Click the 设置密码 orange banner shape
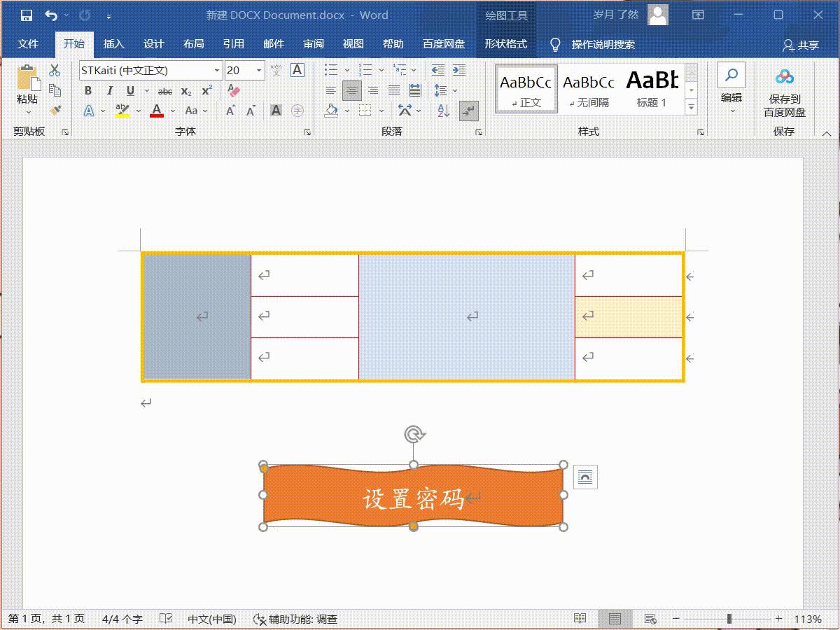The image size is (840, 630). (413, 496)
